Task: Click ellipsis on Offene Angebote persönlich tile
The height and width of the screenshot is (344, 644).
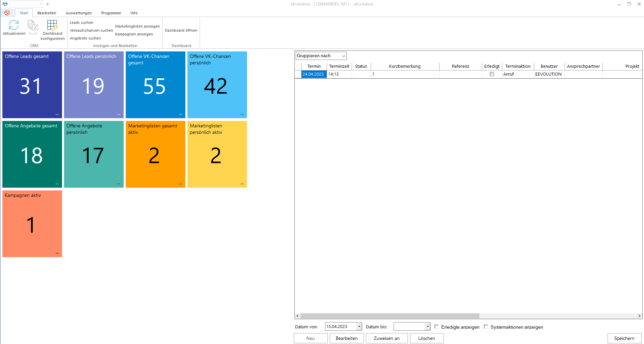Action: click(x=119, y=184)
